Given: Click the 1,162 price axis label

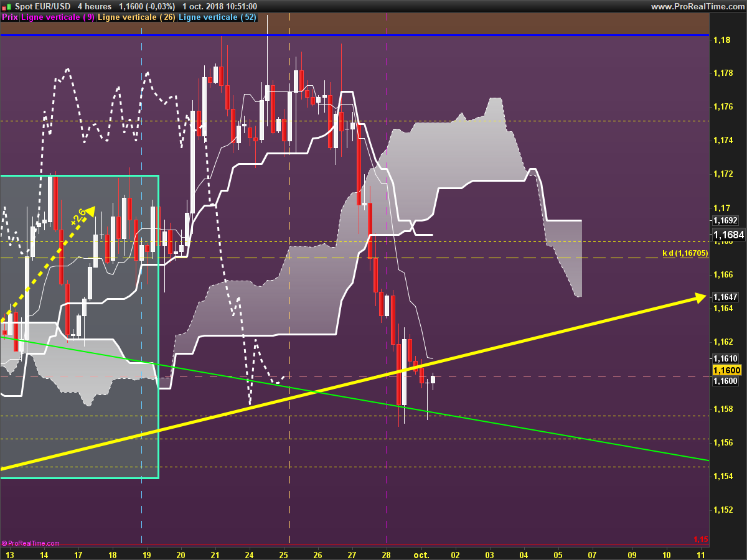Looking at the screenshot, I should (723, 342).
